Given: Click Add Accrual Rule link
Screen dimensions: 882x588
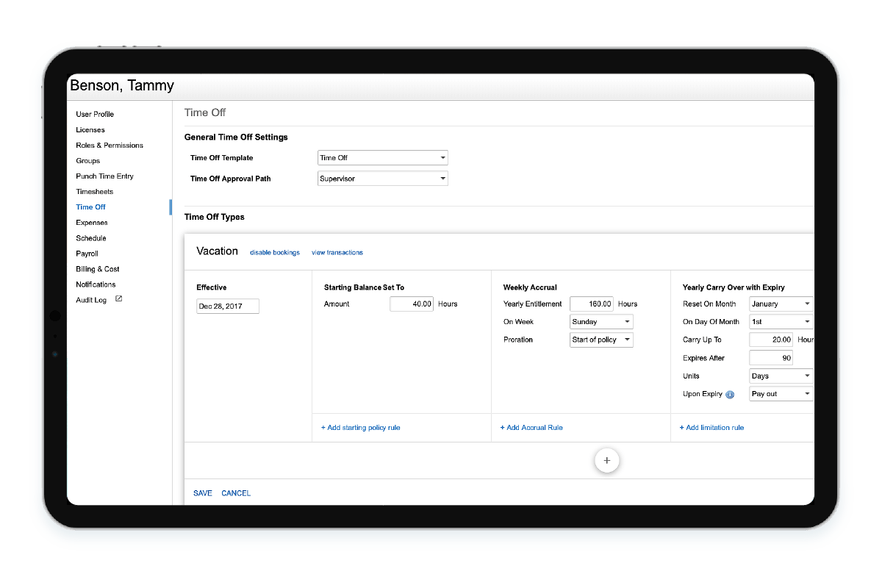Looking at the screenshot, I should pos(531,428).
